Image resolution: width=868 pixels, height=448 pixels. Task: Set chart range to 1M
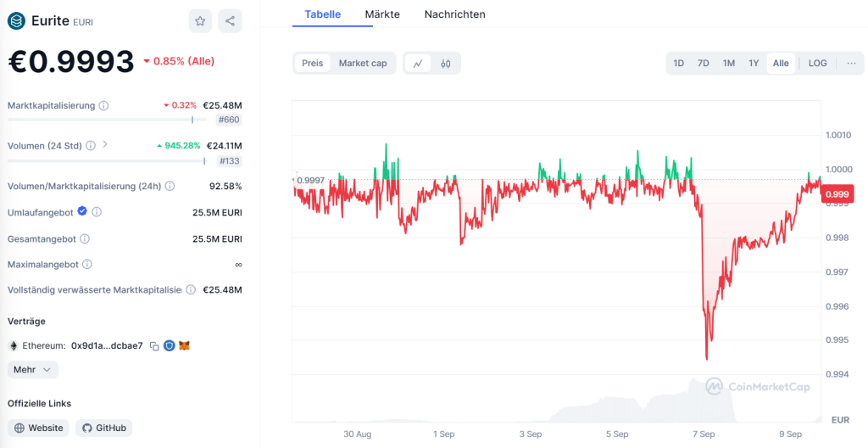(x=728, y=63)
